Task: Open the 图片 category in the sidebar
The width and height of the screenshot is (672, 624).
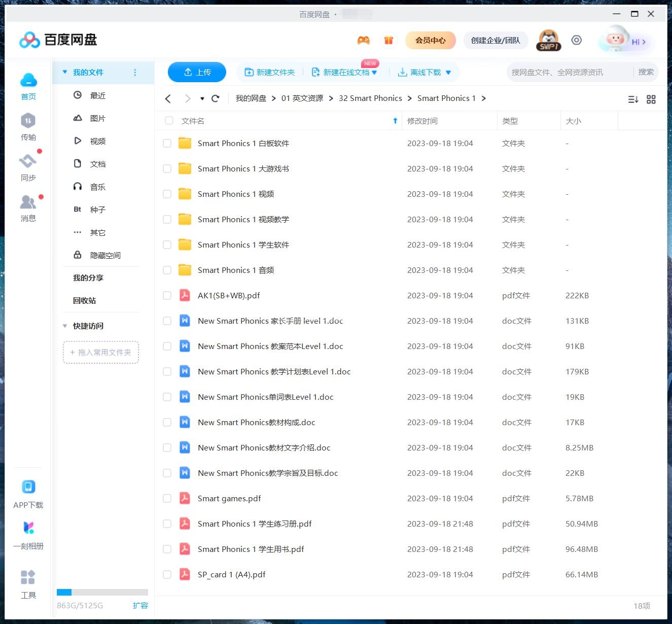Action: click(x=97, y=118)
